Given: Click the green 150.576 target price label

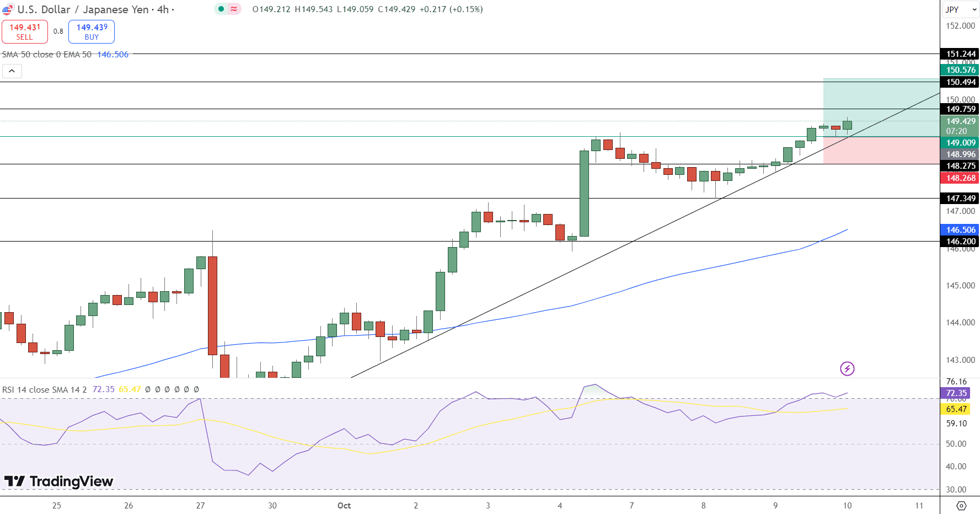Looking at the screenshot, I should [960, 70].
